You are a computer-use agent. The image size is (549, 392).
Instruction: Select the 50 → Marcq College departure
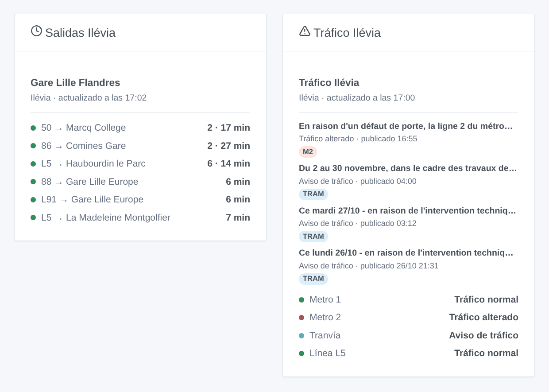[140, 128]
